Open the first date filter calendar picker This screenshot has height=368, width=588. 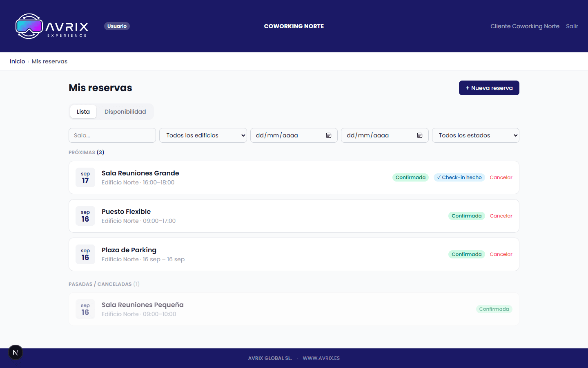coord(329,135)
